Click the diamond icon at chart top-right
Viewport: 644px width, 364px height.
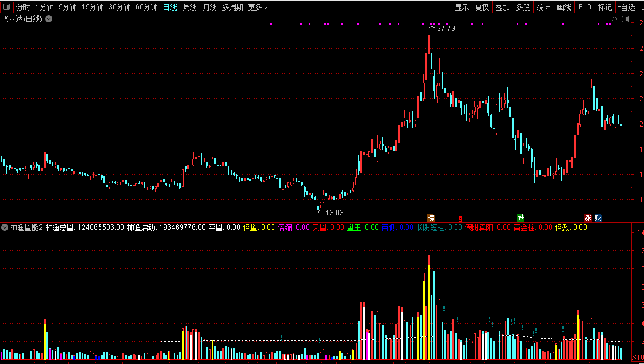(x=615, y=19)
